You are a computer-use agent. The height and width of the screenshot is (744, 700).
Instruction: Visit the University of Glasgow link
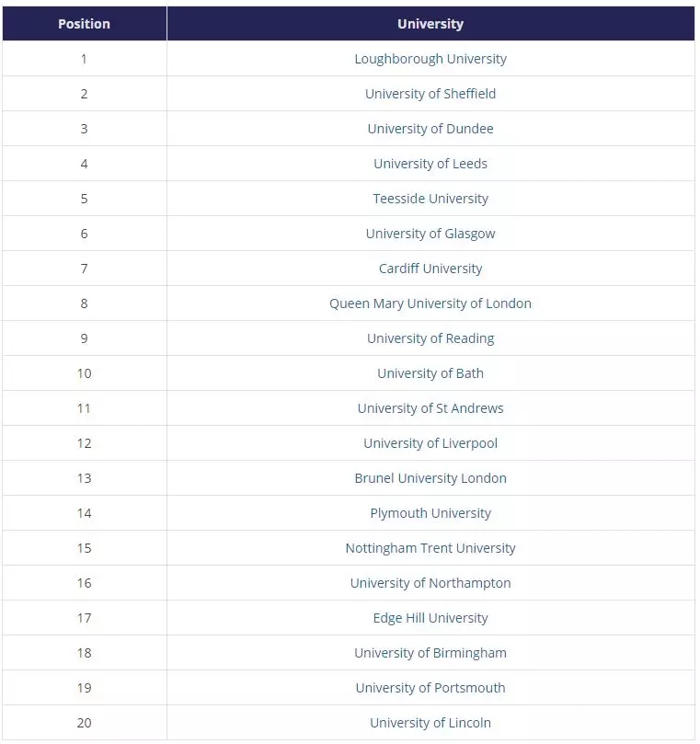(430, 234)
